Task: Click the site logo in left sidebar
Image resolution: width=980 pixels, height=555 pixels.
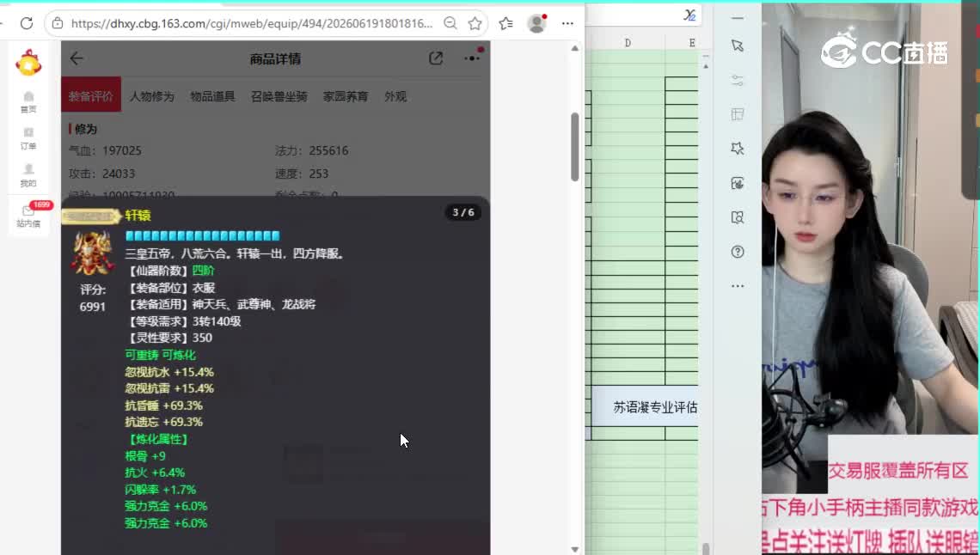Action: pos(28,63)
